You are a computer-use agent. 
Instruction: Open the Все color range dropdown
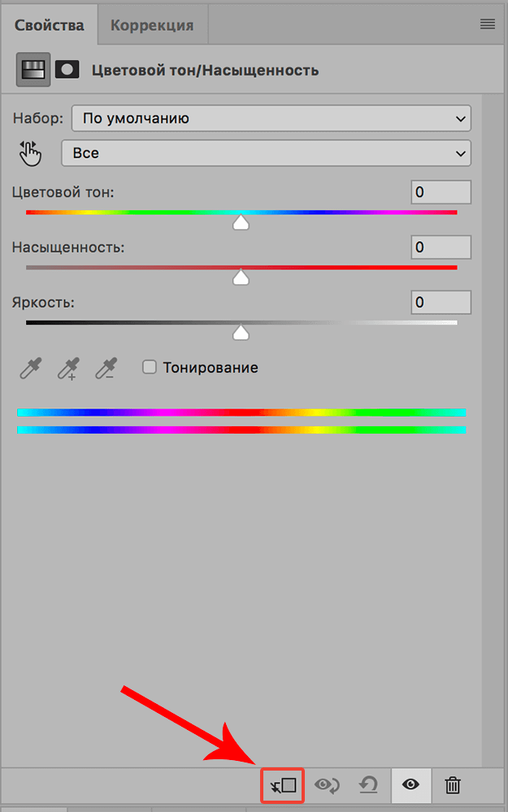point(266,153)
